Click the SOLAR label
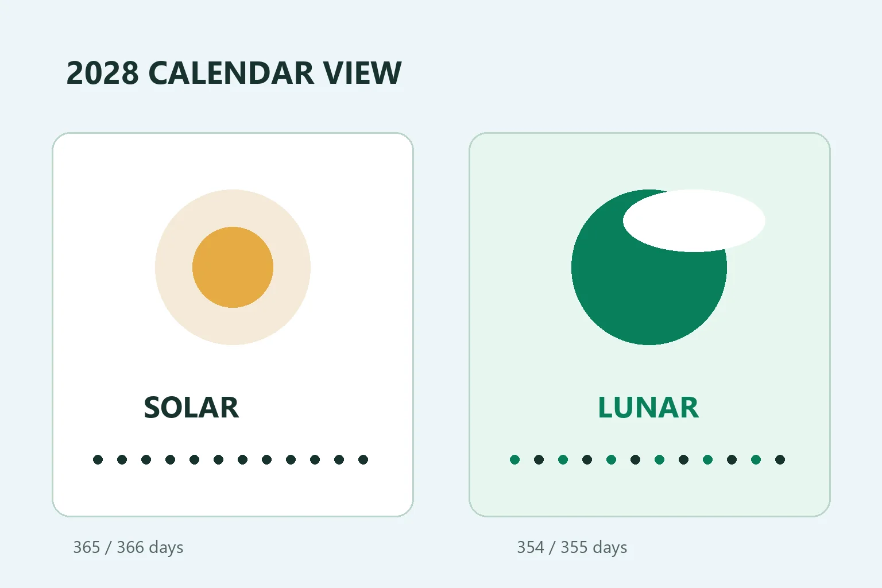 (x=191, y=408)
